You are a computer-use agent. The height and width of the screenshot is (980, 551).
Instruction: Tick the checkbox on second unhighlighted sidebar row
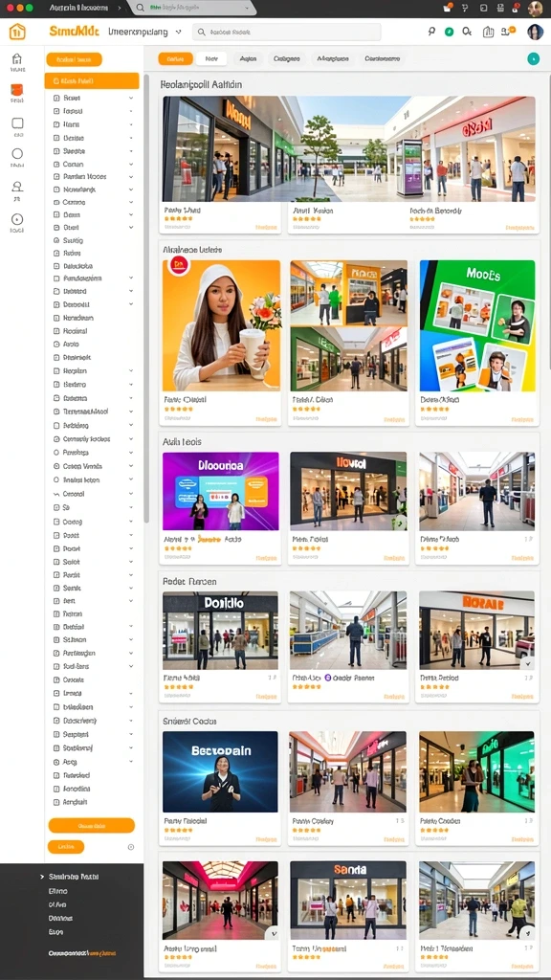coord(56,111)
